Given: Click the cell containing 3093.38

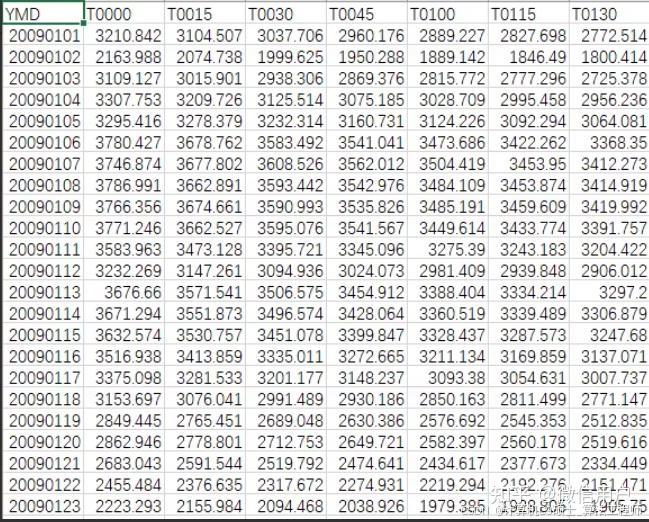Looking at the screenshot, I should click(x=448, y=378).
